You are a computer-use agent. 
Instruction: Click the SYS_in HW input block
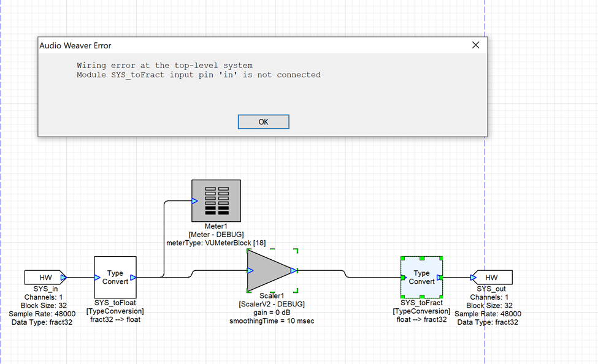click(x=42, y=277)
